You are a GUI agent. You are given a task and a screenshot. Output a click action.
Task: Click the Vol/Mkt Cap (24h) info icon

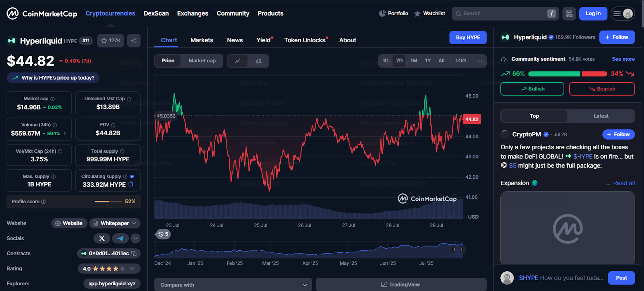click(60, 152)
